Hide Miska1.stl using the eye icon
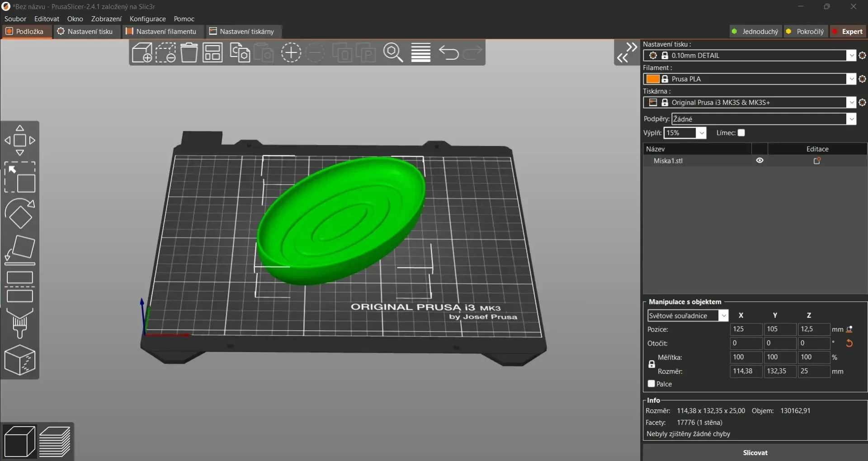This screenshot has width=868, height=461. coord(760,161)
